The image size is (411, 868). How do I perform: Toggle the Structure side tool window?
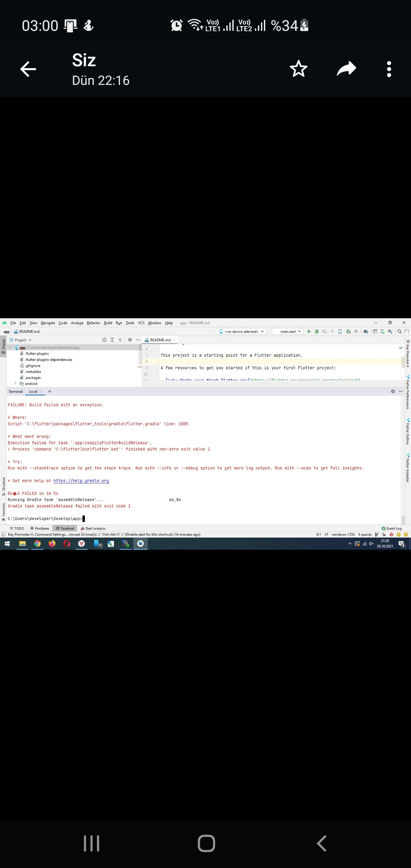(x=3, y=486)
